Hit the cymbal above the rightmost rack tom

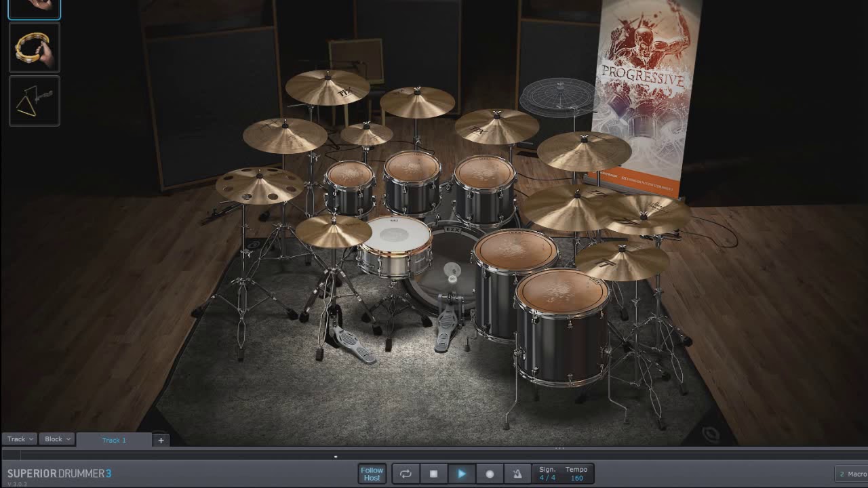[x=497, y=126]
